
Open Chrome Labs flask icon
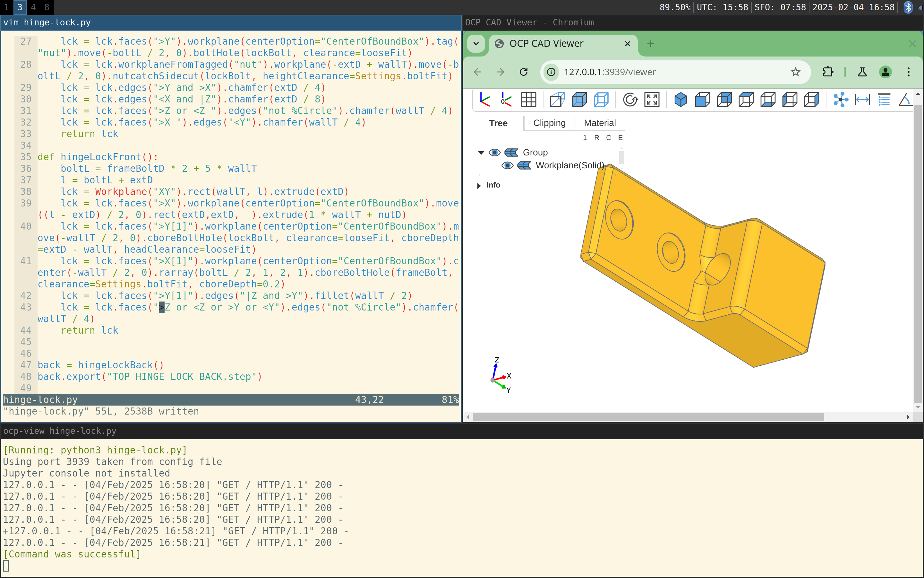(x=862, y=72)
